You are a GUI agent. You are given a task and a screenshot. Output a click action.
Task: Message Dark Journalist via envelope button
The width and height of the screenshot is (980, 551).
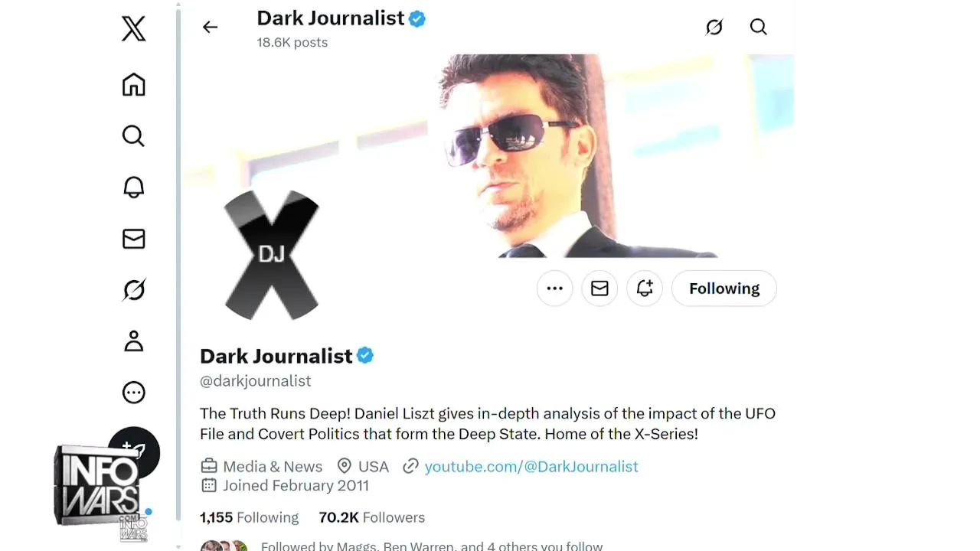coord(599,289)
